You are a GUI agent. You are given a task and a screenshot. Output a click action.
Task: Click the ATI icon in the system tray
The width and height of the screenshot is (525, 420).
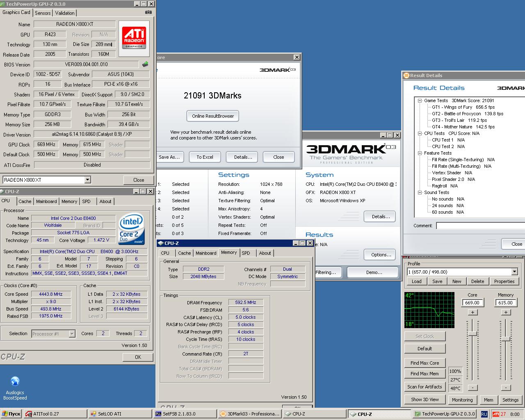tap(495, 414)
